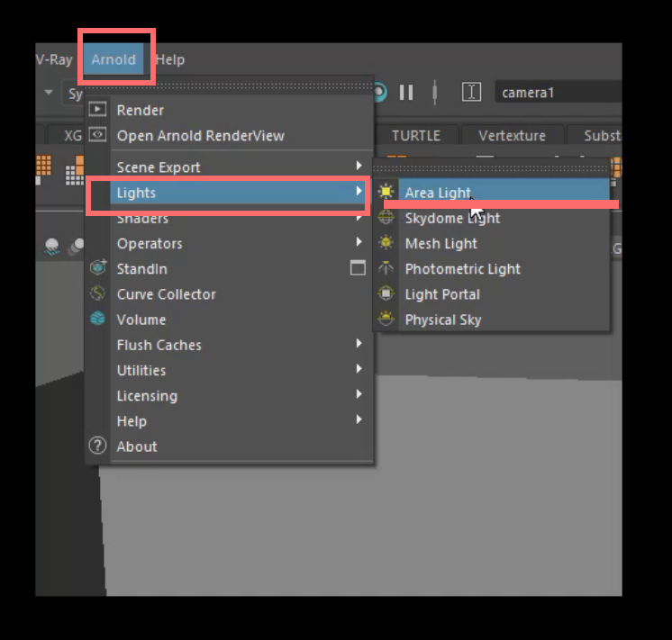
Task: Expand Help submenu in Arnold menu
Action: point(230,421)
